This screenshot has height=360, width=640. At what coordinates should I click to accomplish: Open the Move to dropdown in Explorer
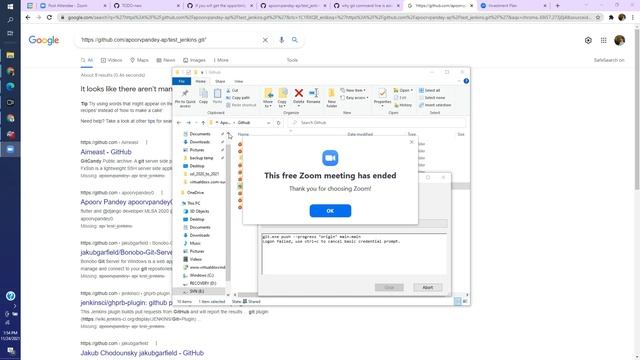click(268, 98)
